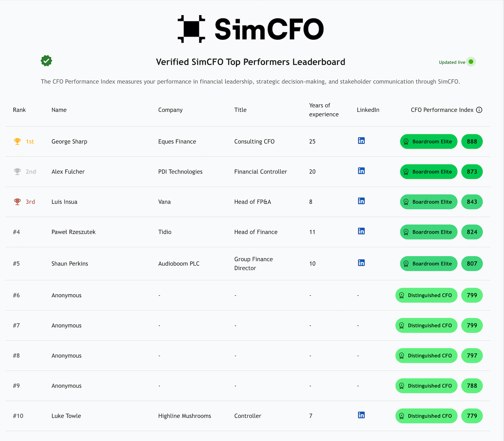Select the name Paweł Rzeszutek

[73, 232]
